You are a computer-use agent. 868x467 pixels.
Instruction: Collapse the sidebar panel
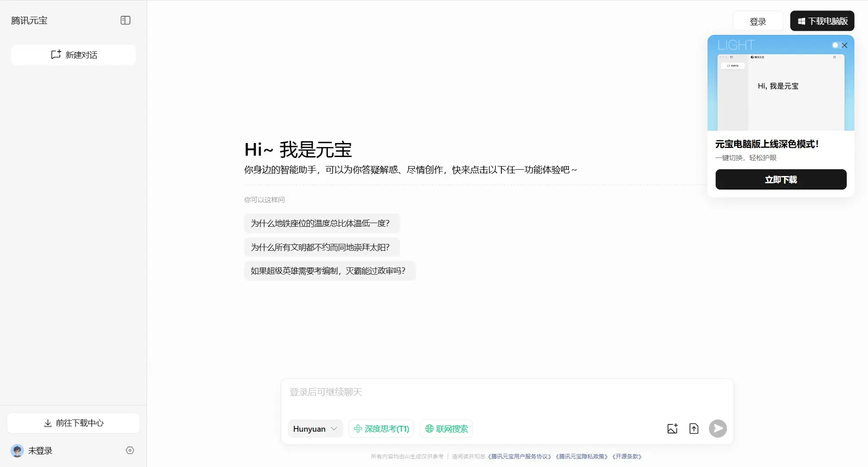[x=125, y=20]
